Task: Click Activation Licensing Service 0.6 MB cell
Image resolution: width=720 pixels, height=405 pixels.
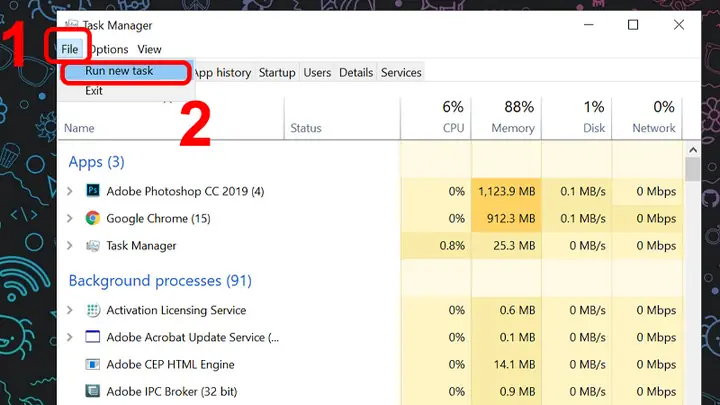Action: pos(506,310)
